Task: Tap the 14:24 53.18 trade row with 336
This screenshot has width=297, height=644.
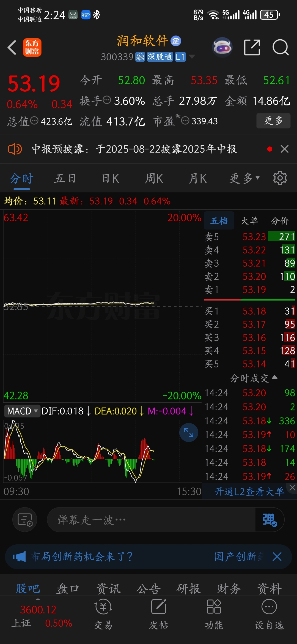Action: click(250, 421)
